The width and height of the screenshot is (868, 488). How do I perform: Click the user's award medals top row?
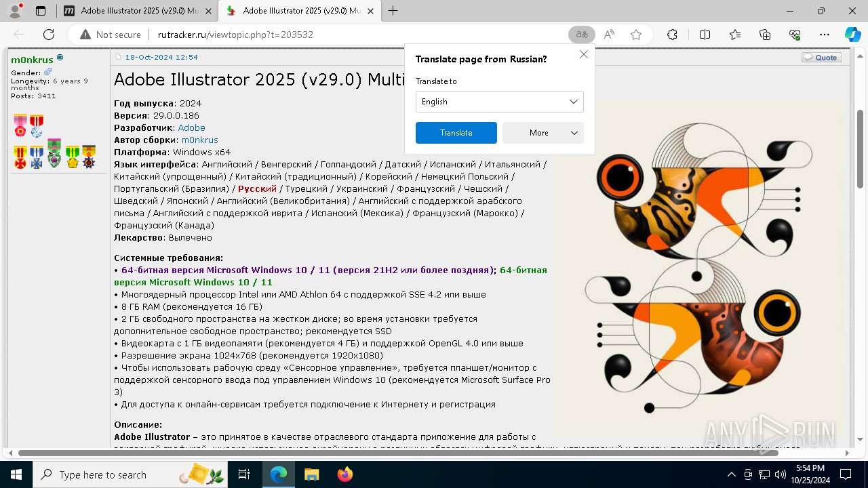pyautogui.click(x=28, y=125)
